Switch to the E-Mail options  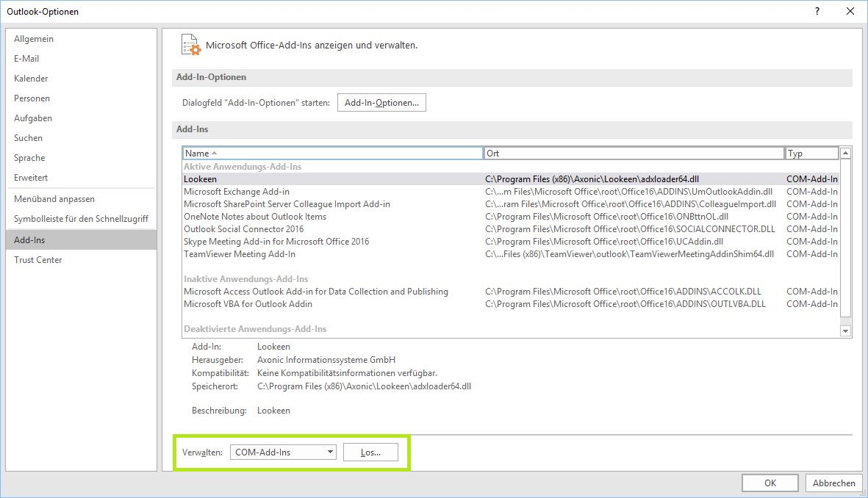click(x=26, y=59)
